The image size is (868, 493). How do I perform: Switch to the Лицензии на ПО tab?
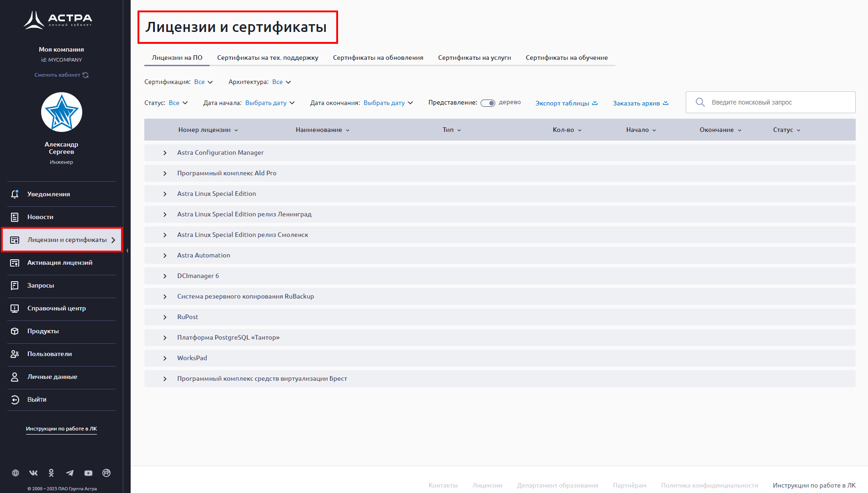(177, 58)
